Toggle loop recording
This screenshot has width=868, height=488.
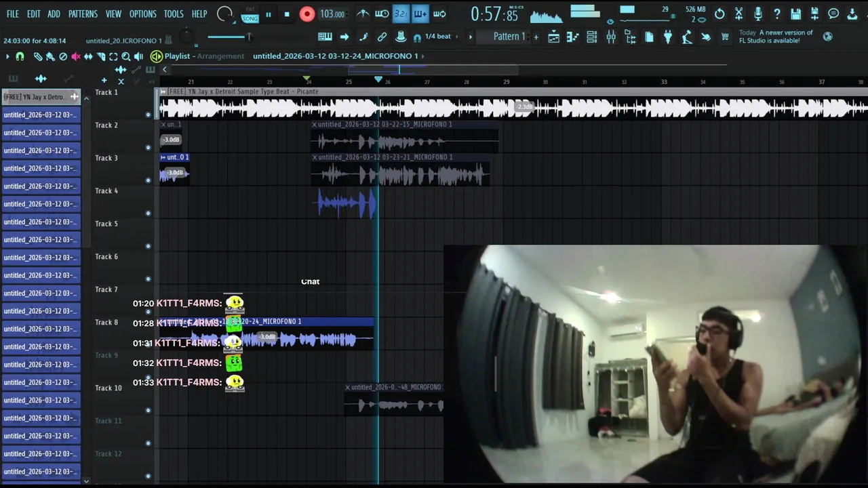click(439, 14)
